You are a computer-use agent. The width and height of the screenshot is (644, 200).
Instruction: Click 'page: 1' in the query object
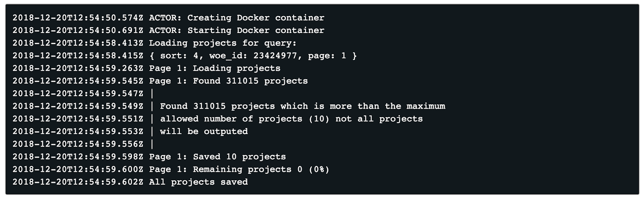pos(327,56)
